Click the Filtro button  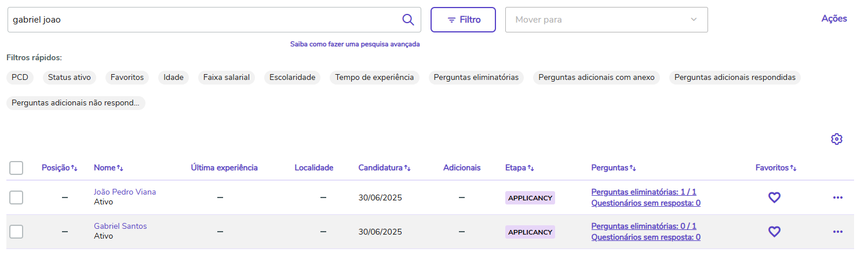point(463,20)
